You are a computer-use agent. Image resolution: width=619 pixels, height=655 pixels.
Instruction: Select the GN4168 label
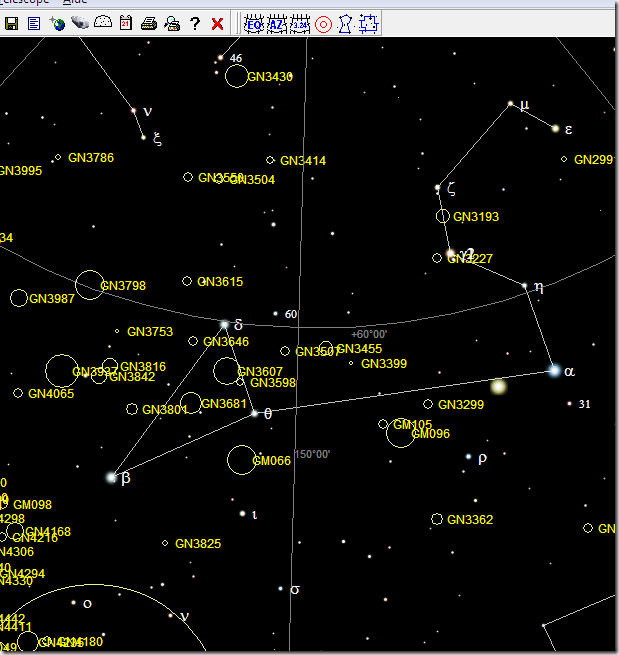coord(48,532)
